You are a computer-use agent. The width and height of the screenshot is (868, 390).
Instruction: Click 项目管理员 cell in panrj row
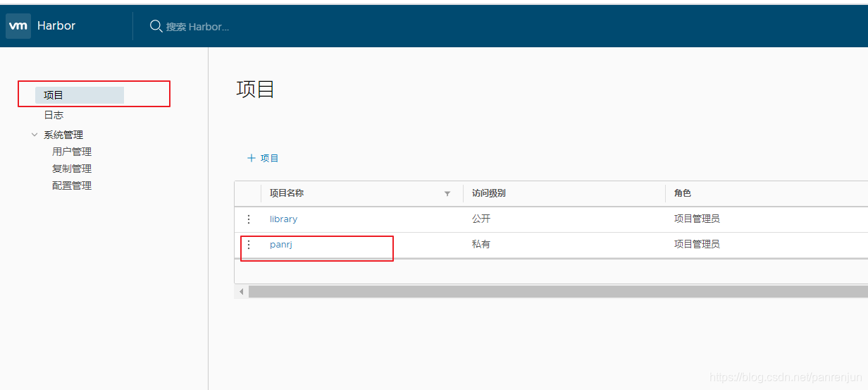tap(697, 245)
